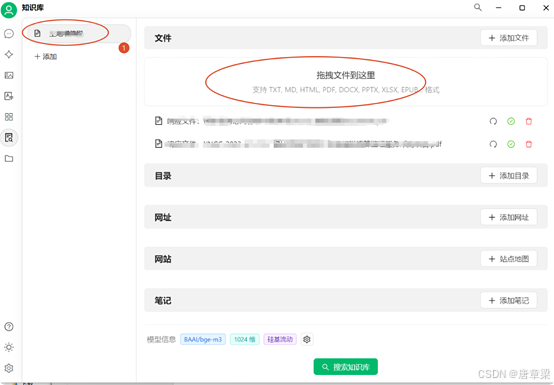
Task: Open model settings gear beside 硅基流动
Action: pyautogui.click(x=307, y=339)
